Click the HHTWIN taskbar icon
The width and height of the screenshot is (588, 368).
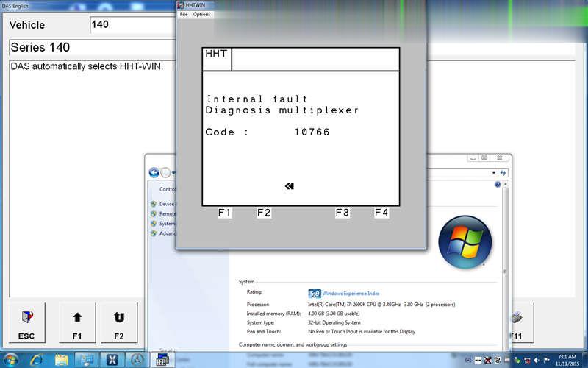162,360
